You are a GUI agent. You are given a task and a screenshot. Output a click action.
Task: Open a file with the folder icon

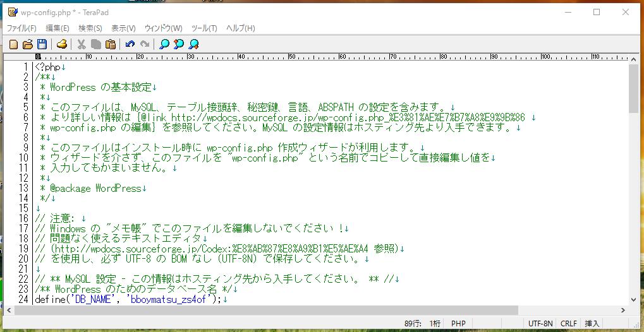pyautogui.click(x=28, y=44)
